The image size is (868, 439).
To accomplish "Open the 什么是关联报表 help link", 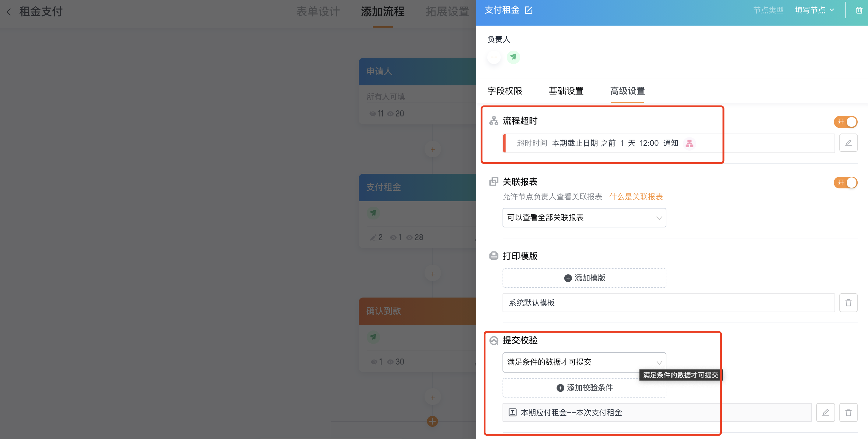I will 636,197.
